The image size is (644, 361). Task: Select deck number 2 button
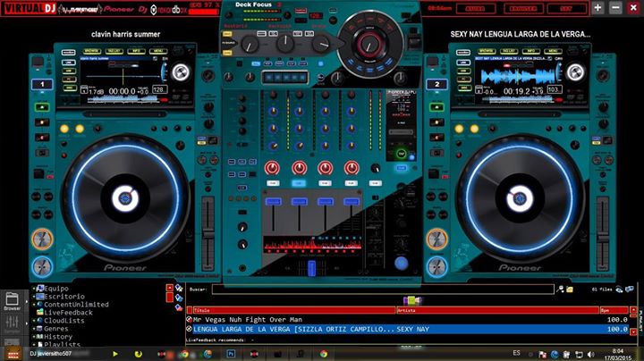[437, 85]
